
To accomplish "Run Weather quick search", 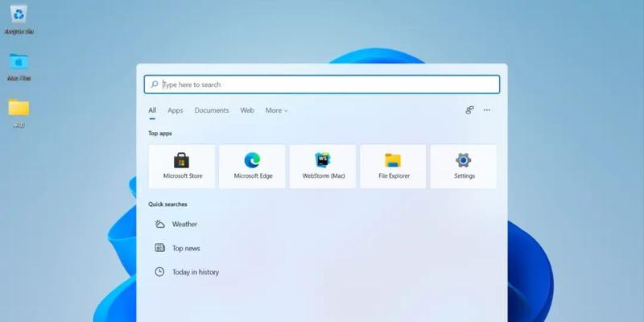I will tap(176, 224).
